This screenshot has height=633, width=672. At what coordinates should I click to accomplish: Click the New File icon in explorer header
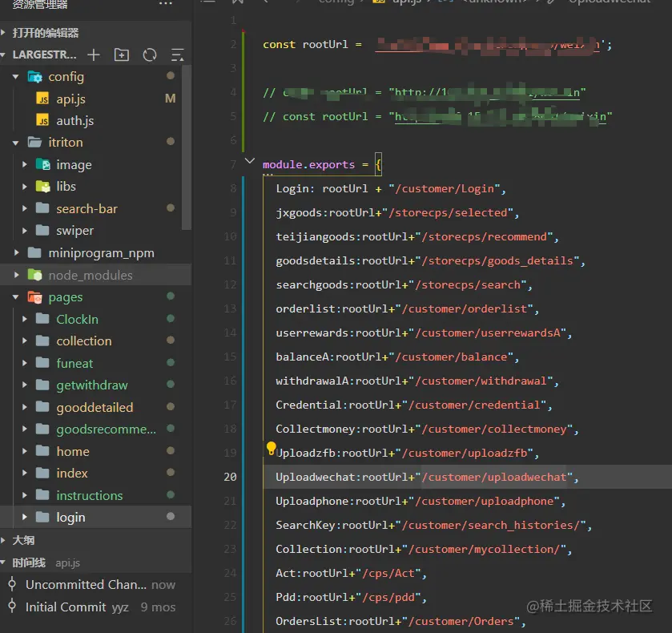click(x=94, y=55)
